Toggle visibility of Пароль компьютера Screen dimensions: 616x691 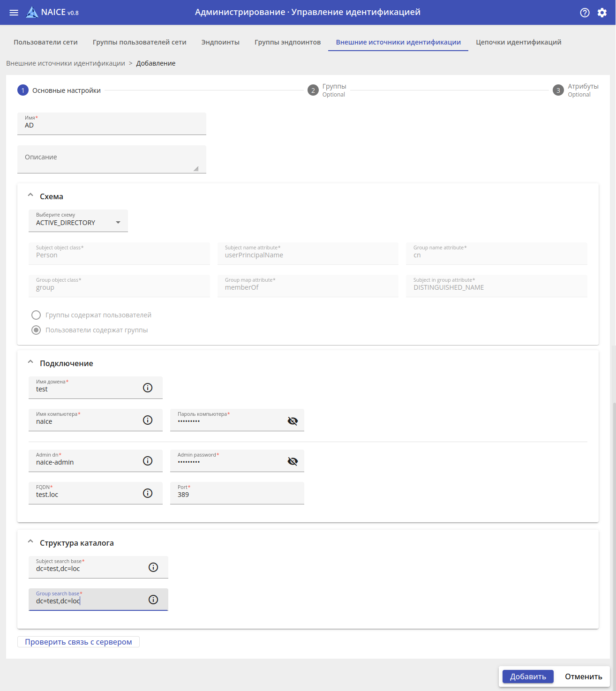293,421
